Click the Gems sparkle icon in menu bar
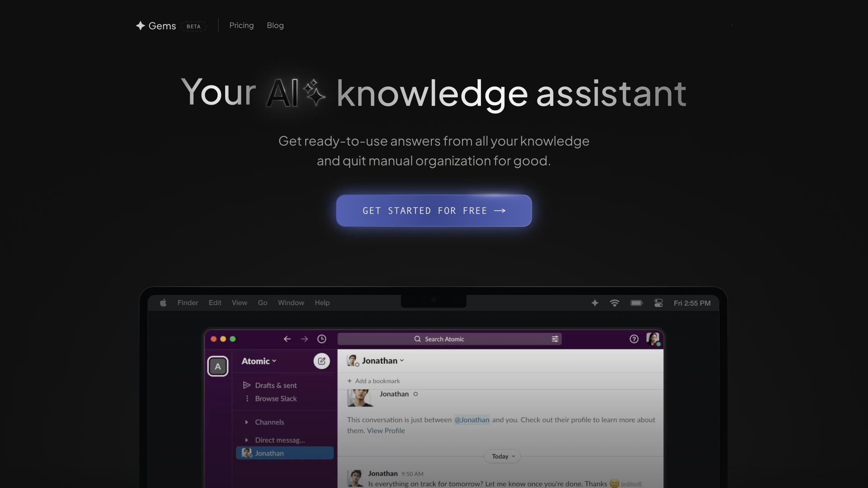Viewport: 868px width, 488px height. click(x=595, y=303)
